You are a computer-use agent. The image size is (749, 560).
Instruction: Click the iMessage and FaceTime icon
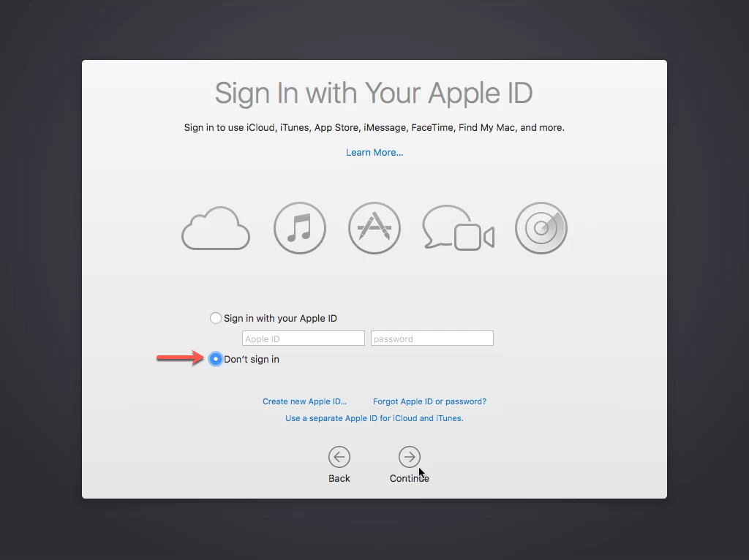click(458, 227)
